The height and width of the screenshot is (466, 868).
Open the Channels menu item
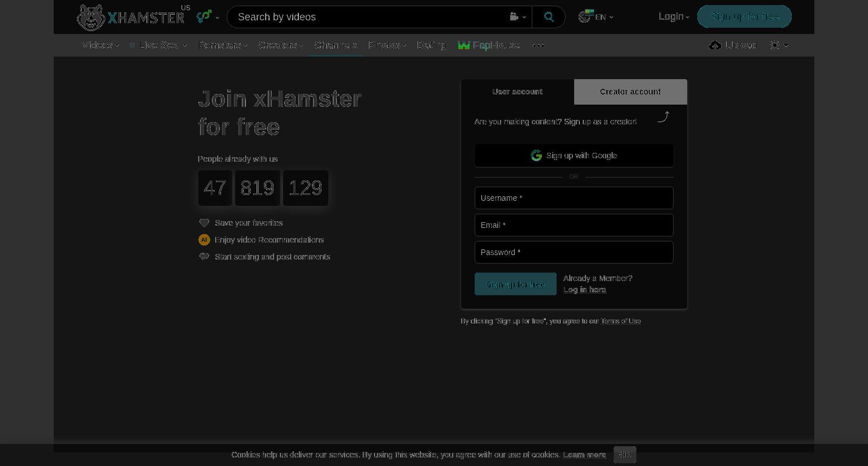tap(336, 45)
